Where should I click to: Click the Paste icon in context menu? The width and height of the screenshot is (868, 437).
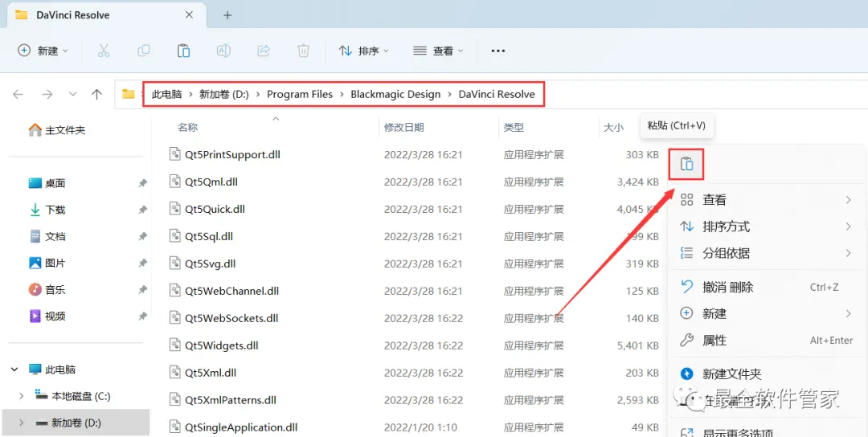tap(686, 164)
